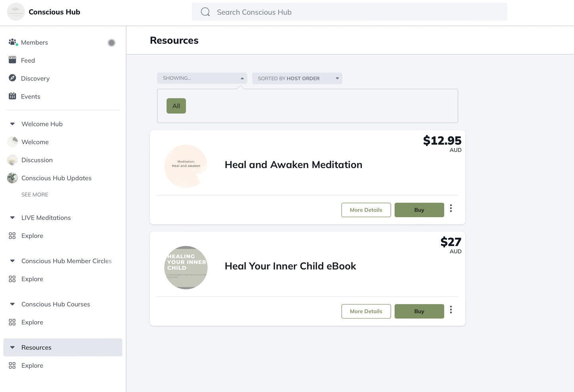Open the Sorted by Host Order dropdown
Viewport: 574px width, 392px height.
[297, 78]
